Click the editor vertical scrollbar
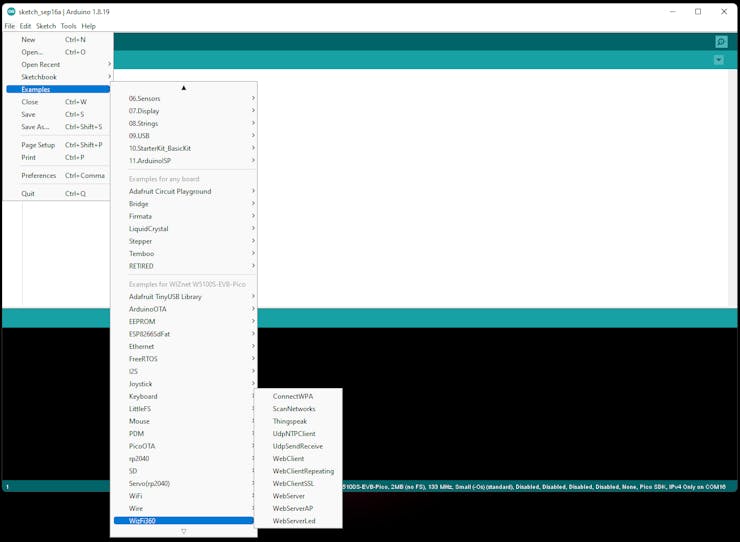 (x=733, y=188)
